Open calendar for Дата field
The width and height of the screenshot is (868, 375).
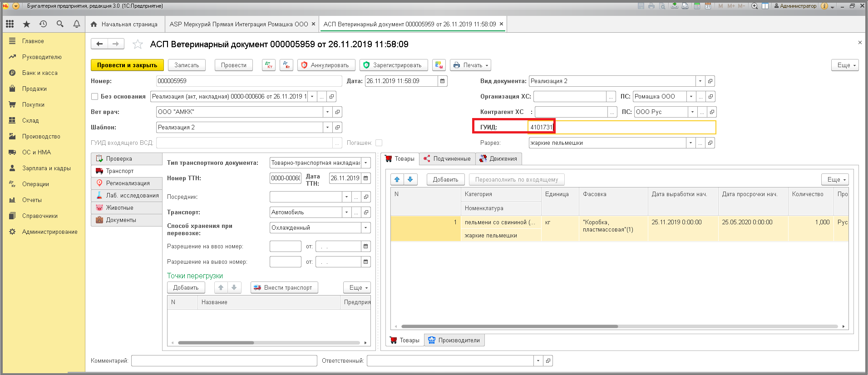pos(443,81)
